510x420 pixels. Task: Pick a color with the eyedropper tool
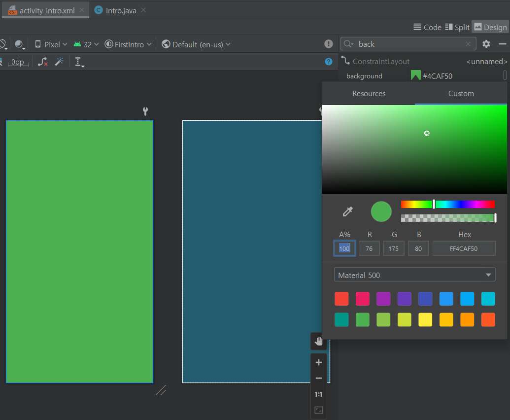pos(348,211)
